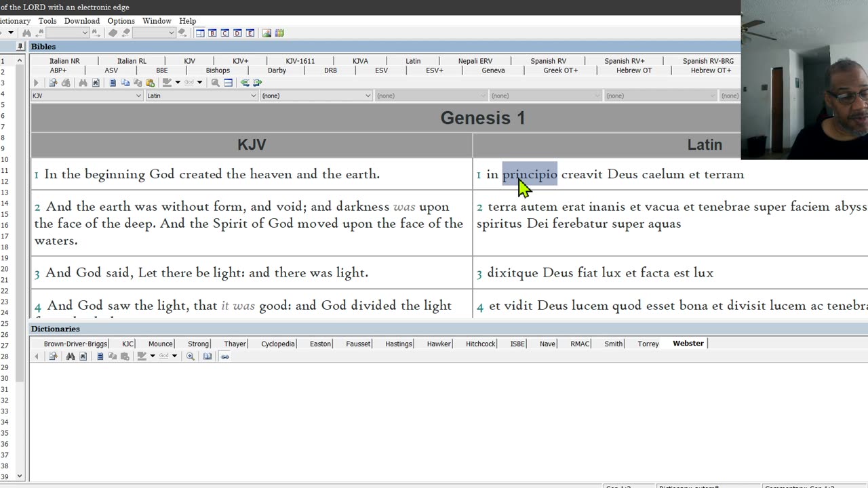Open the highlighter dropdown arrow in the Bibles toolbar
Screen dimensions: 868x488
[x=178, y=83]
